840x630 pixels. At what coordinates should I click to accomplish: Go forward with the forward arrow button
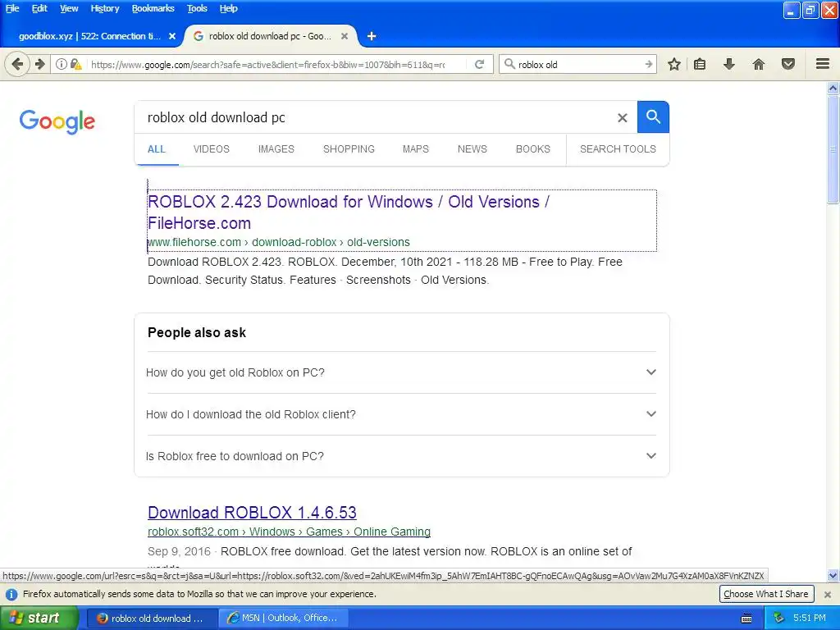tap(40, 64)
